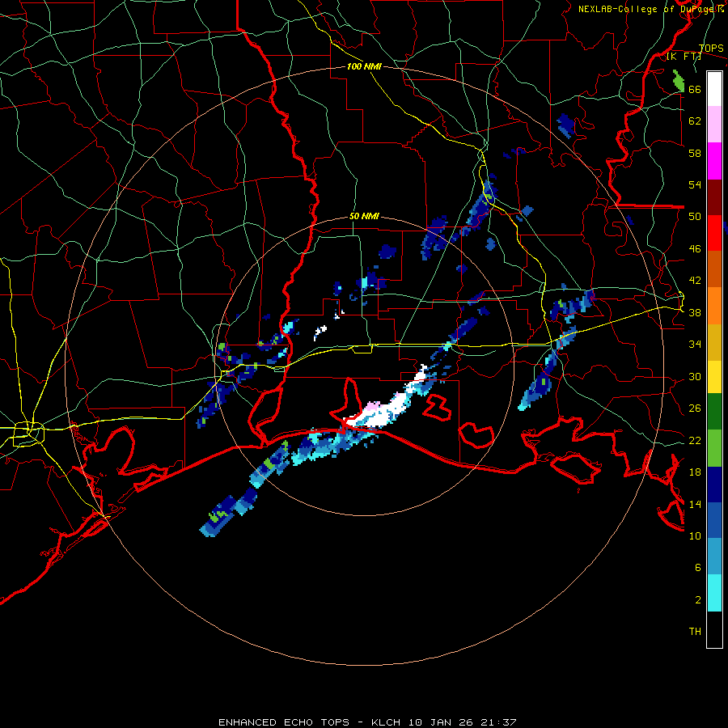Click the "26" legend value
This screenshot has width=728, height=728.
pyautogui.click(x=695, y=408)
